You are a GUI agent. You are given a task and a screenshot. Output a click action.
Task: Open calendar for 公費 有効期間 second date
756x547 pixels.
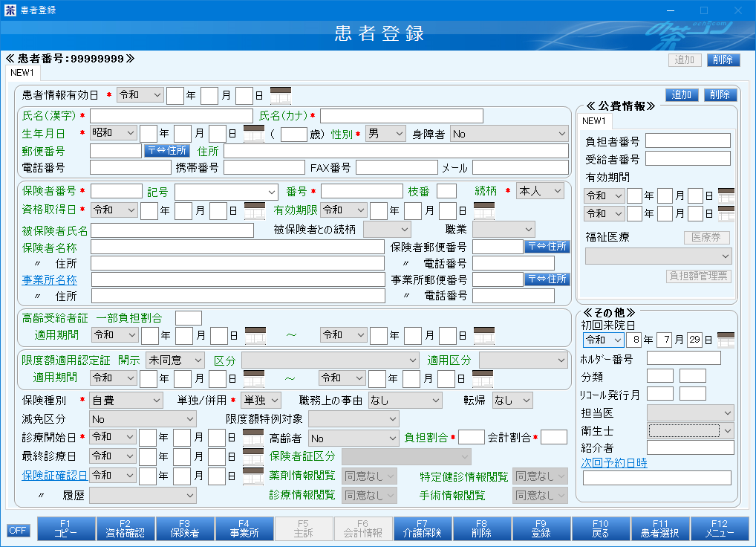(x=726, y=214)
